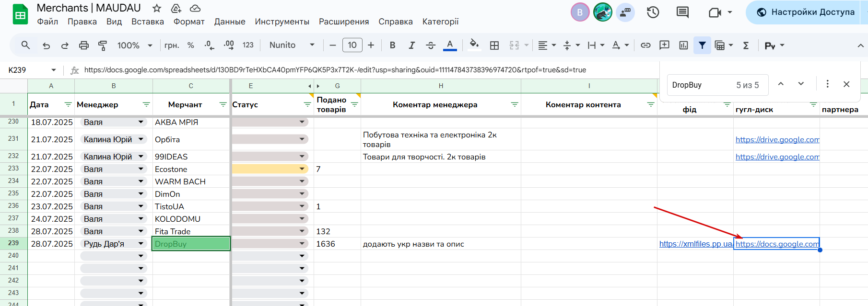Open the comments panel icon
868x306 pixels.
pos(682,12)
